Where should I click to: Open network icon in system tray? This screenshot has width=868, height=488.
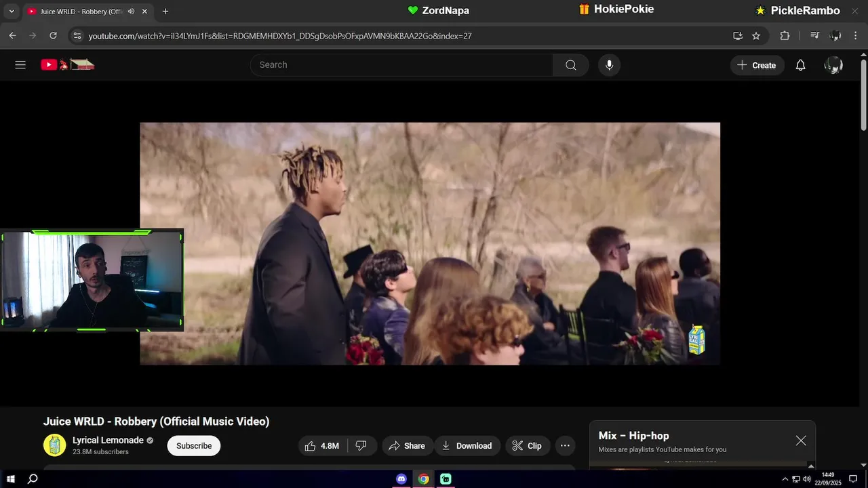(x=796, y=479)
